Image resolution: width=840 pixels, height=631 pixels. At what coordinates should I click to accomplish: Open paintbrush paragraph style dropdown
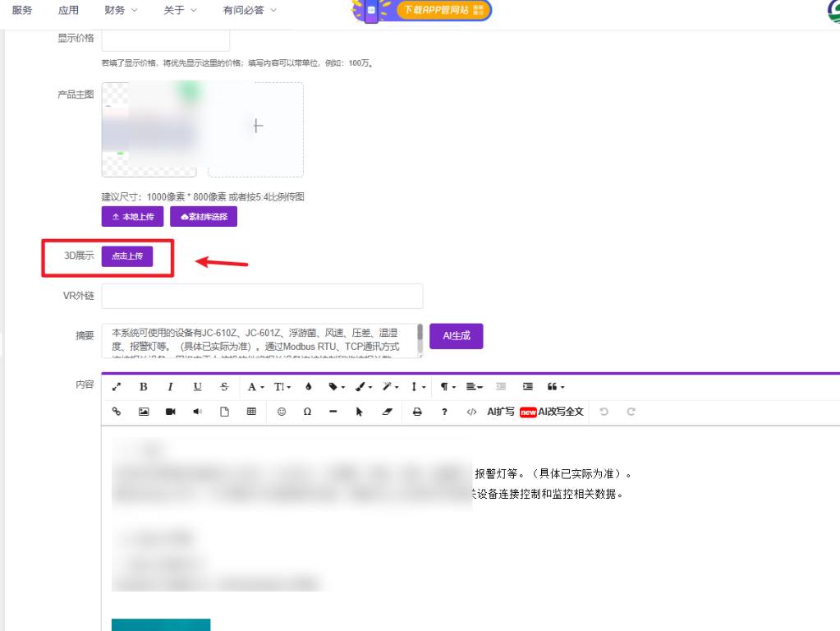coord(363,386)
